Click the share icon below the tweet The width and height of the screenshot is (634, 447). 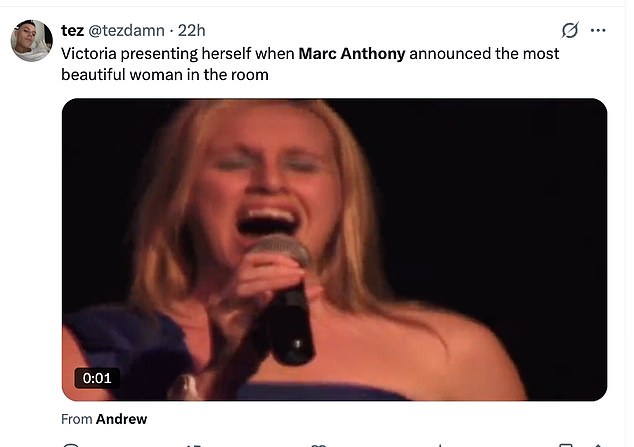pyautogui.click(x=597, y=445)
